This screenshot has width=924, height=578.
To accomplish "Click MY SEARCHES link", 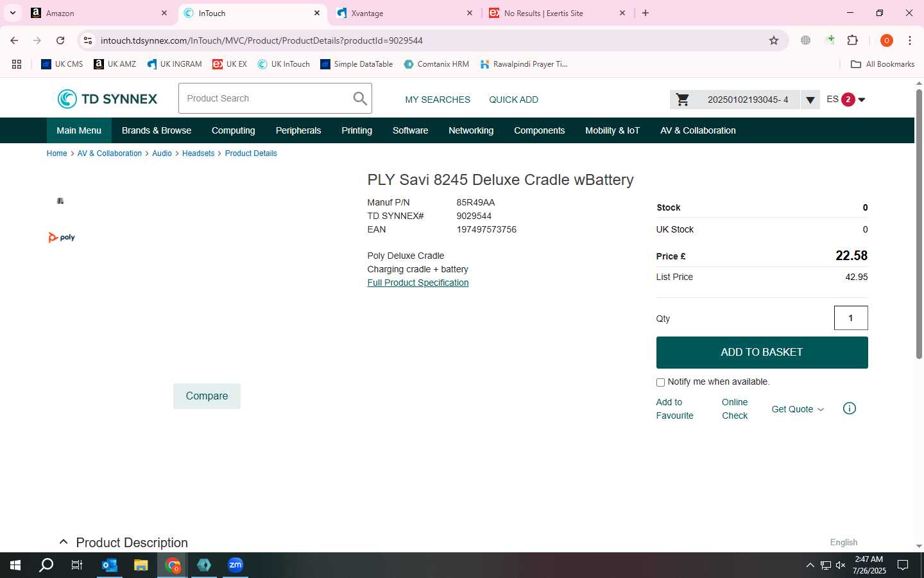I will [x=438, y=100].
